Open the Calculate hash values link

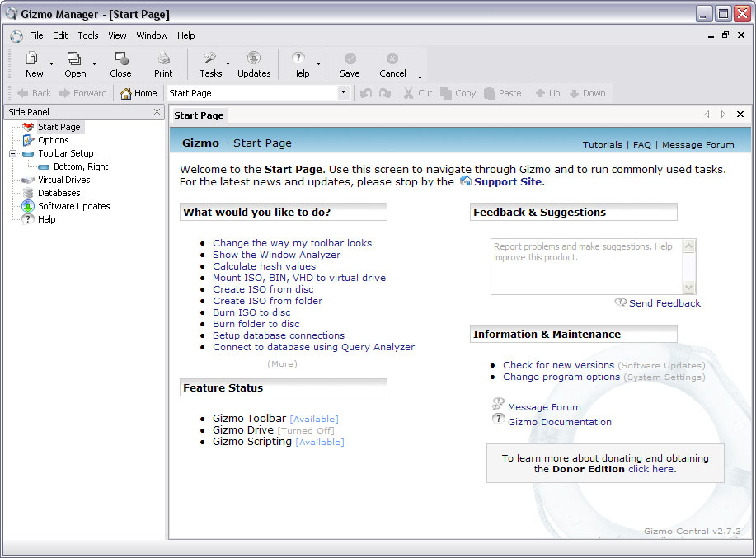264,266
